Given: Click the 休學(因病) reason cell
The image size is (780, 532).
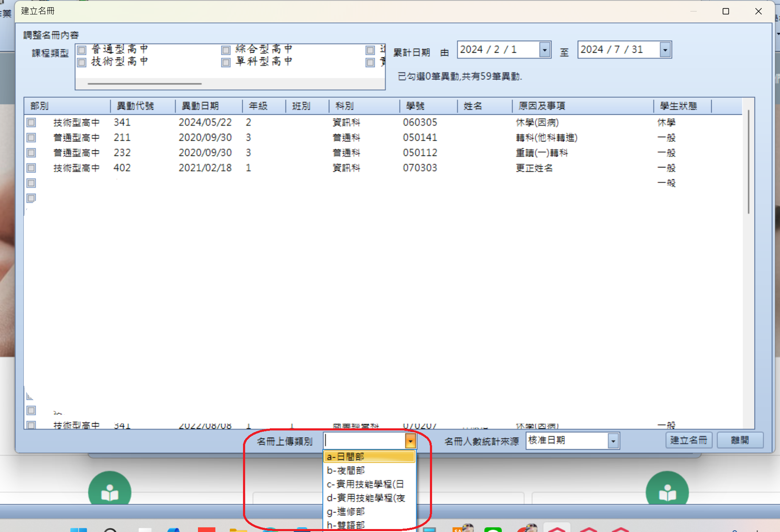Looking at the screenshot, I should [x=537, y=122].
